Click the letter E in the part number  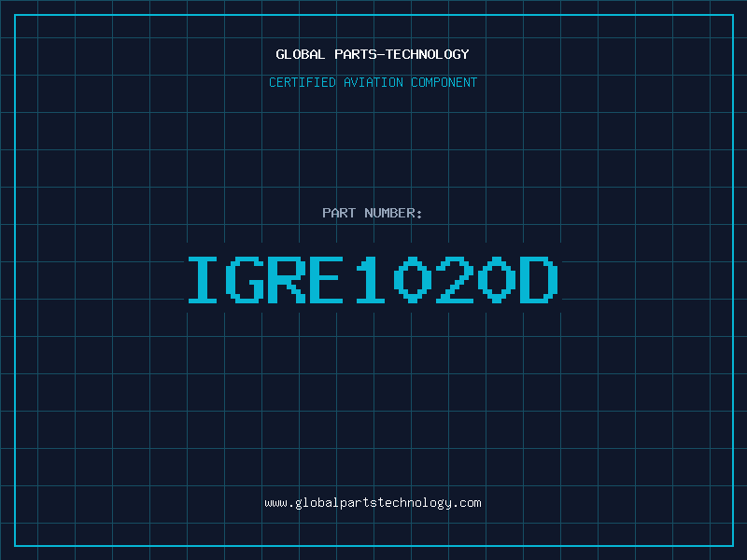point(328,280)
